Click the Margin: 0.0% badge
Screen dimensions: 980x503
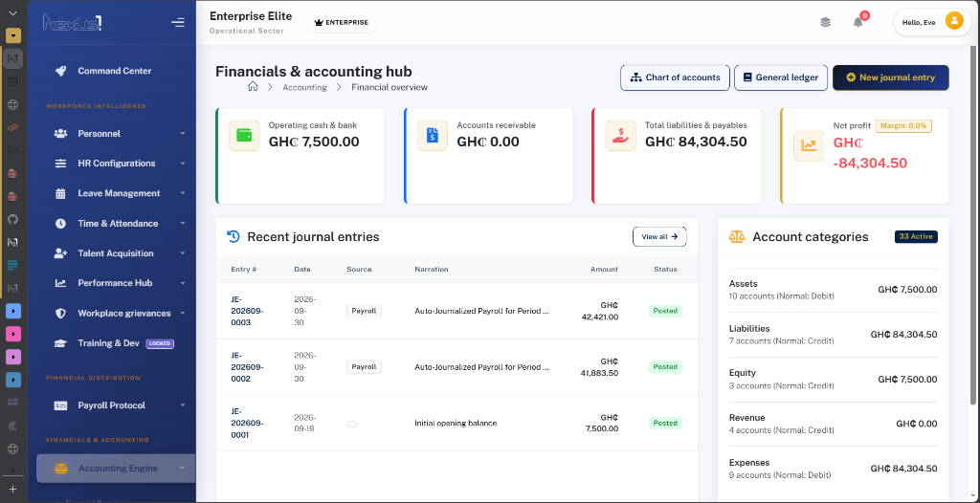[903, 125]
